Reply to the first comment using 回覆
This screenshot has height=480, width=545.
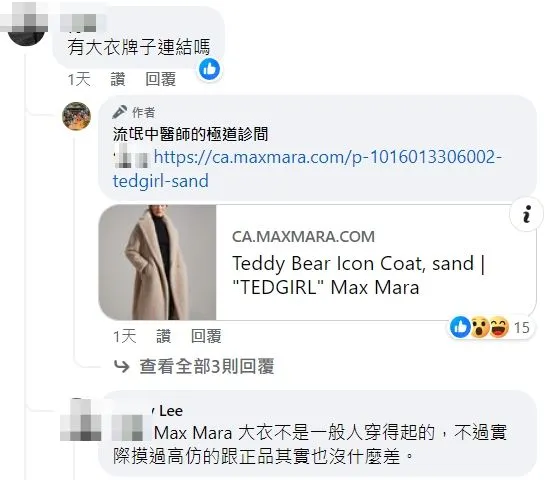[x=161, y=79]
